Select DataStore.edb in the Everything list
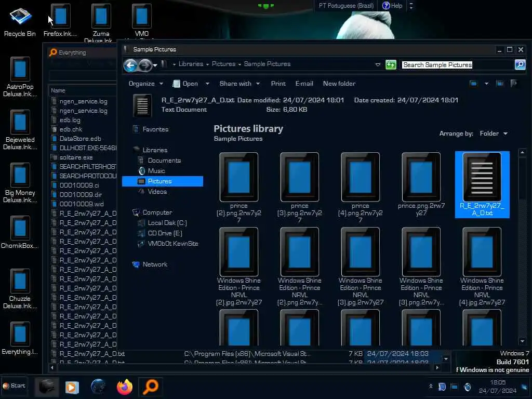Viewport: 532px width, 399px height. pyautogui.click(x=80, y=139)
